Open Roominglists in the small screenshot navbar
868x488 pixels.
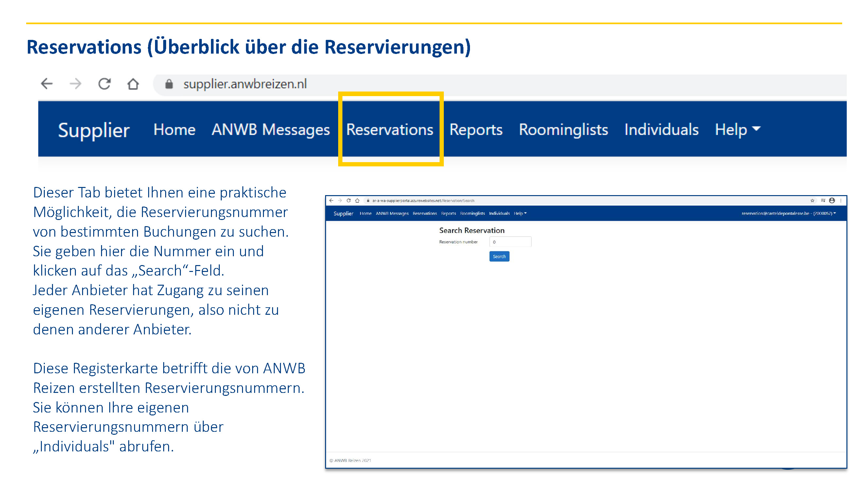tap(472, 213)
